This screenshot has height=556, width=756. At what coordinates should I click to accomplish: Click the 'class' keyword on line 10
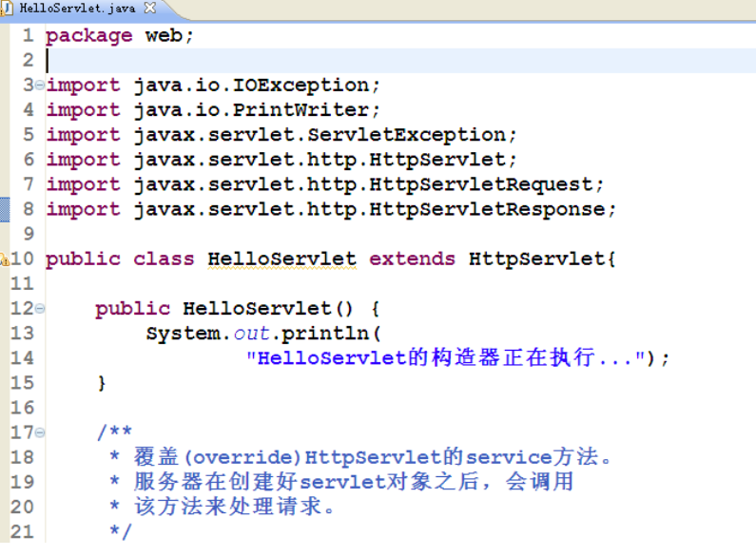pyautogui.click(x=164, y=259)
